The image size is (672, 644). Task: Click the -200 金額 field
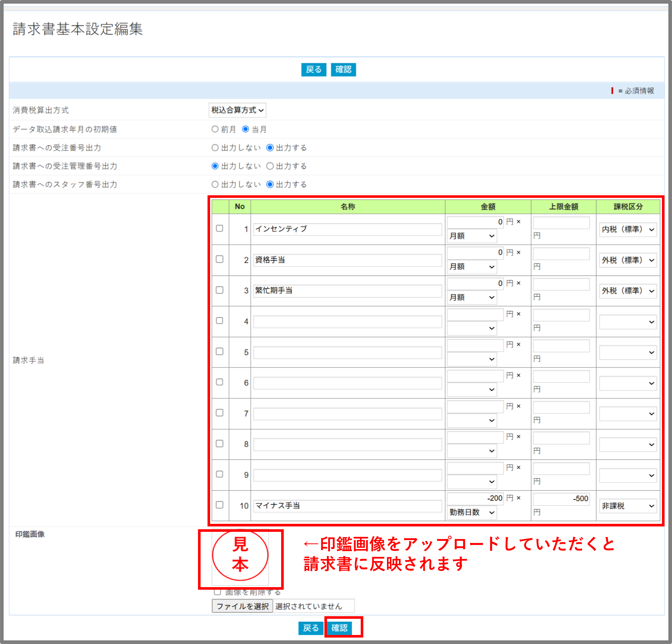(475, 498)
